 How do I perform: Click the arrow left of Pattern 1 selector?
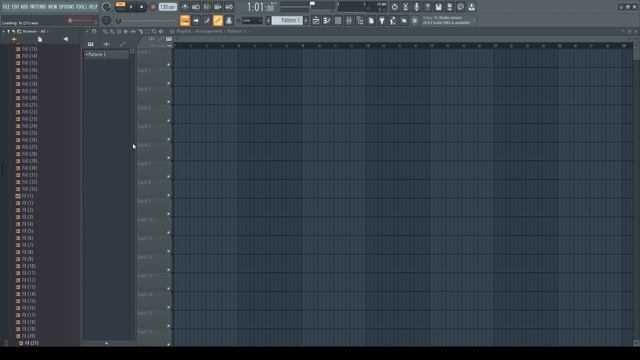[268, 20]
